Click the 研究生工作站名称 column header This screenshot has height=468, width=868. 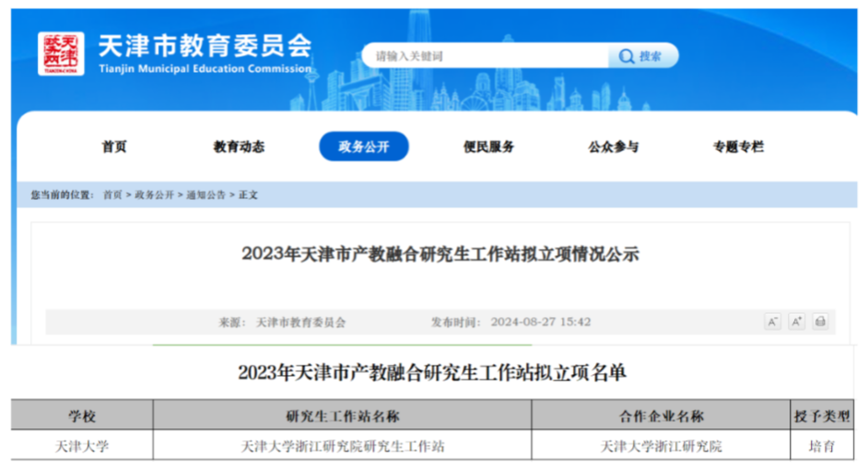tap(343, 416)
